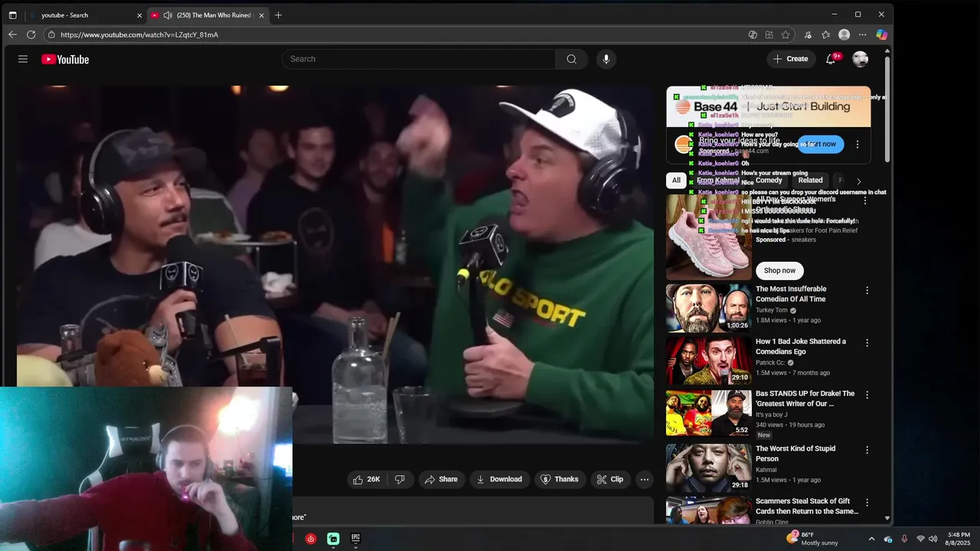Click the Share button
This screenshot has height=551, width=980.
coord(441,479)
